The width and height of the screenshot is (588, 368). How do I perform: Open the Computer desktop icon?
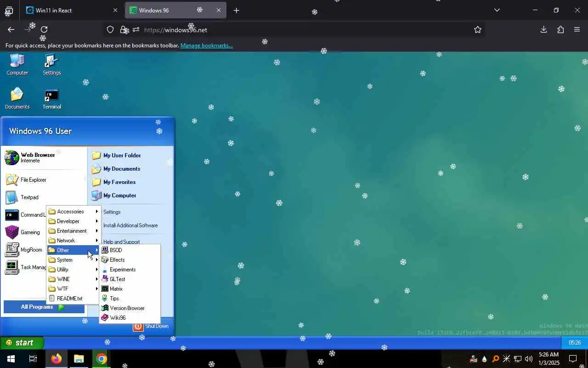[17, 64]
